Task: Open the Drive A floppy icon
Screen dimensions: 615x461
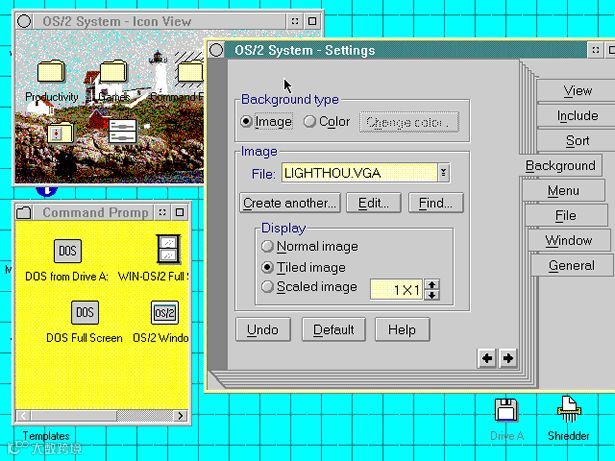Action: click(x=506, y=410)
